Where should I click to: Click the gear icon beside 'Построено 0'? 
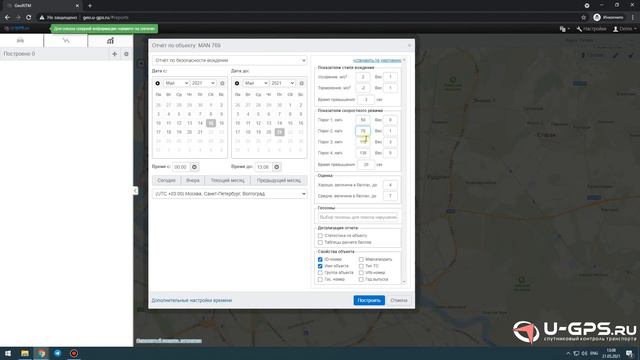[x=126, y=54]
